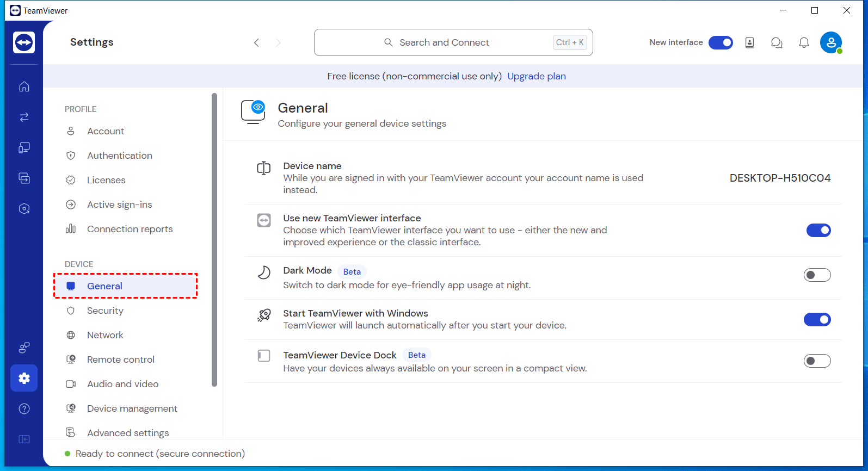
Task: Click the user profile avatar
Action: pos(830,42)
